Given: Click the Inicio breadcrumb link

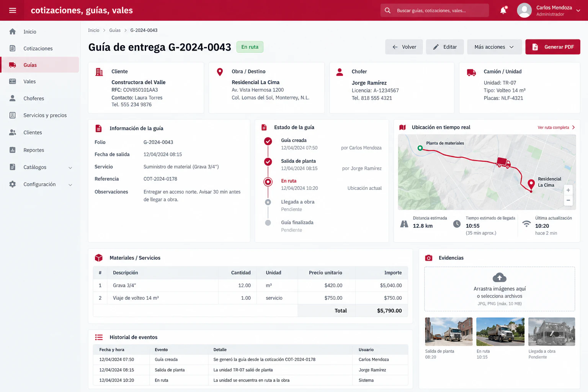Looking at the screenshot, I should pyautogui.click(x=93, y=30).
